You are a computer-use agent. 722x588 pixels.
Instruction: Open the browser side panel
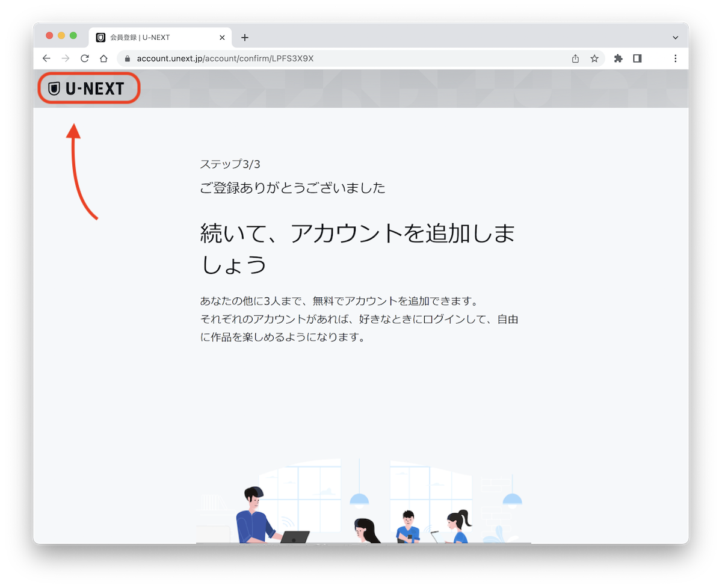[638, 58]
